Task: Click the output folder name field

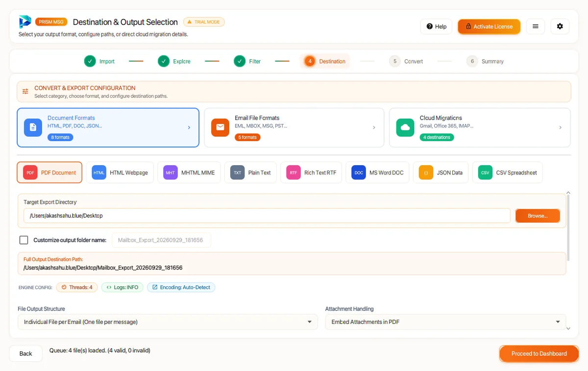Action: pos(161,240)
